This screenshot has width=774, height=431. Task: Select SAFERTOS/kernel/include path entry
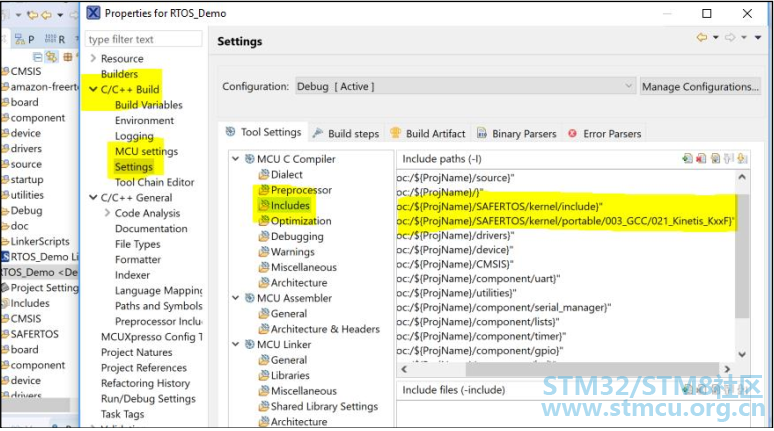500,206
